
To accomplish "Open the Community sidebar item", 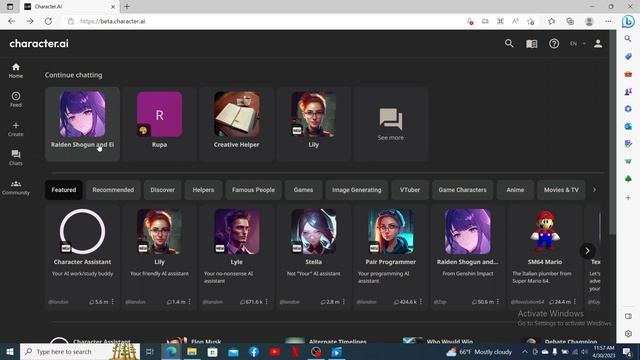I will (16, 187).
